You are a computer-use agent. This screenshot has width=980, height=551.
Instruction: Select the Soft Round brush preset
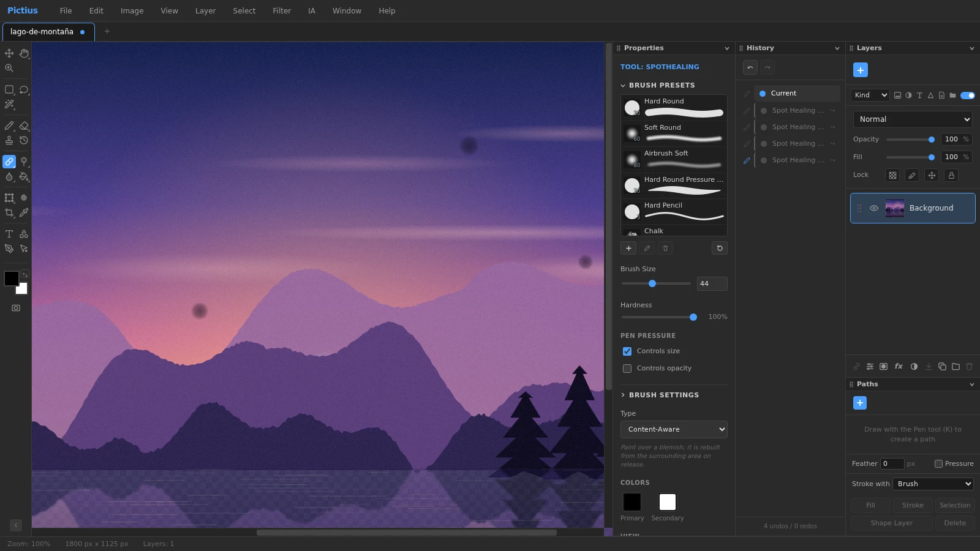(674, 133)
